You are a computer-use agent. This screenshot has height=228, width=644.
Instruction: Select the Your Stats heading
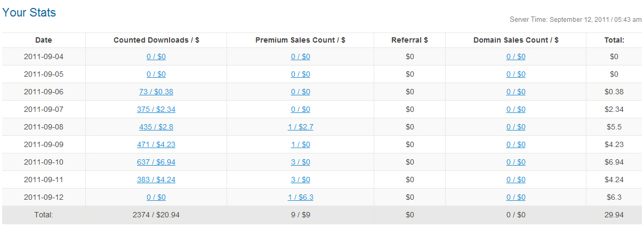[x=29, y=12]
